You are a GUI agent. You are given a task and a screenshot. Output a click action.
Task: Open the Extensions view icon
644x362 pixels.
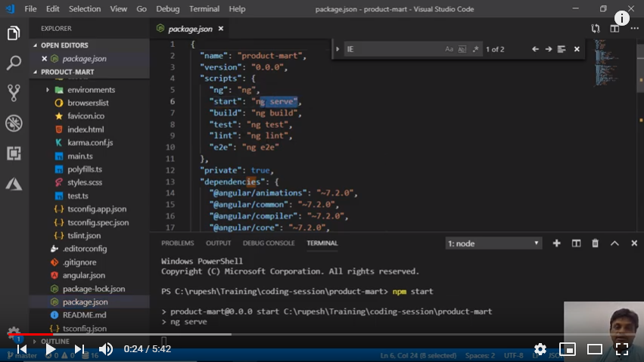pyautogui.click(x=14, y=153)
